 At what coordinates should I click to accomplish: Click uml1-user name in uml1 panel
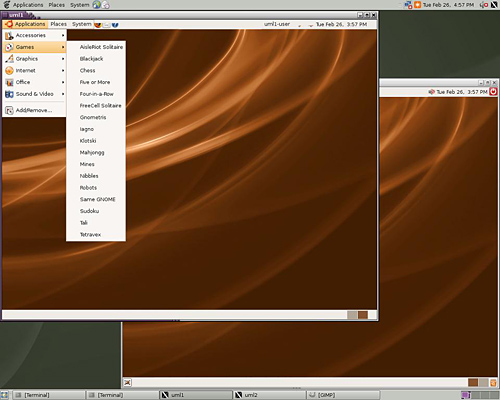(x=277, y=24)
